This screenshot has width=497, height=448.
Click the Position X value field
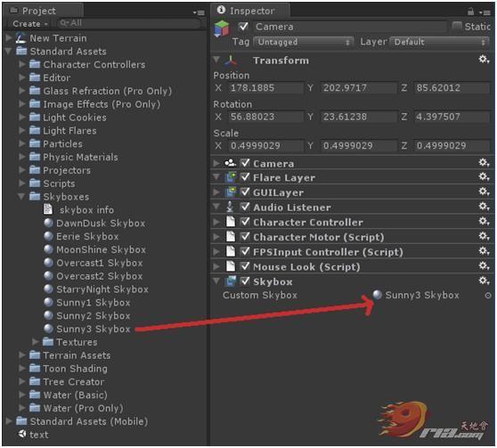pos(265,88)
